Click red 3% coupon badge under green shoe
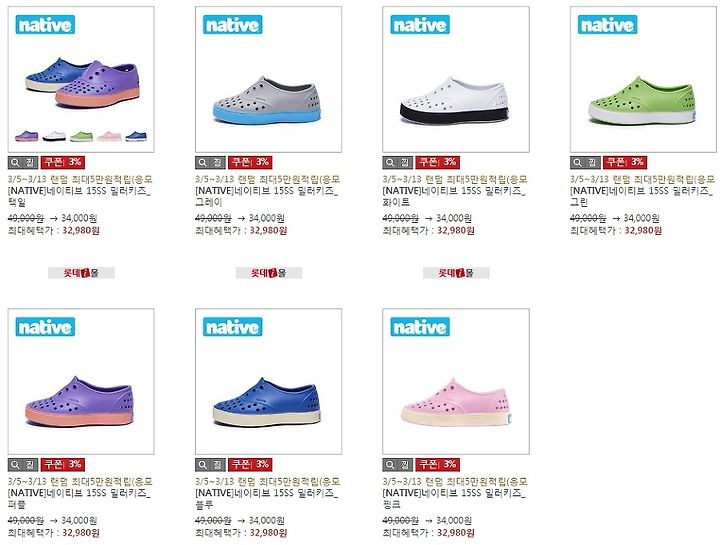Image resolution: width=720 pixels, height=545 pixels. point(625,162)
